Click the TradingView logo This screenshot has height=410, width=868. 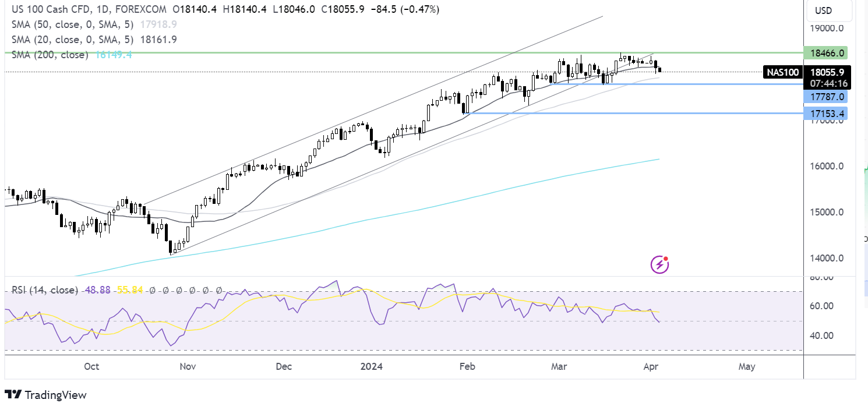tap(45, 395)
